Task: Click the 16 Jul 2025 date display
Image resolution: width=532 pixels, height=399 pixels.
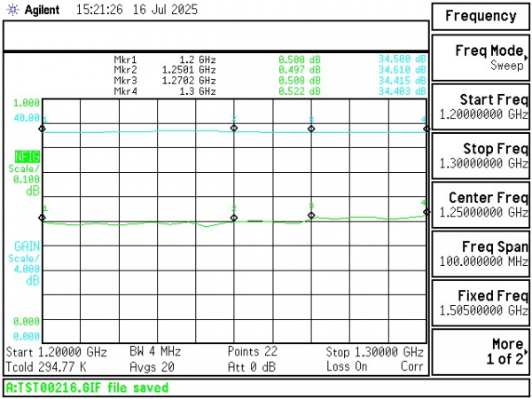Action: click(x=165, y=10)
